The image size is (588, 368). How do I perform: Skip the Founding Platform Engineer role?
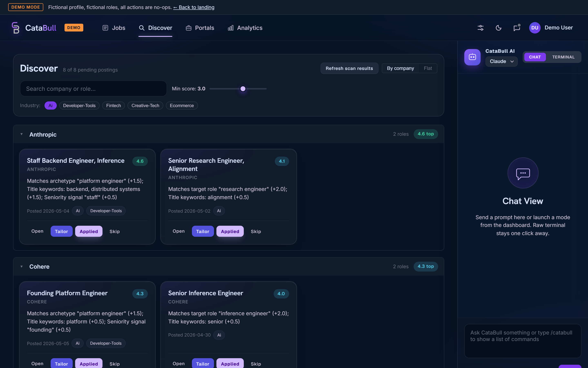click(115, 364)
